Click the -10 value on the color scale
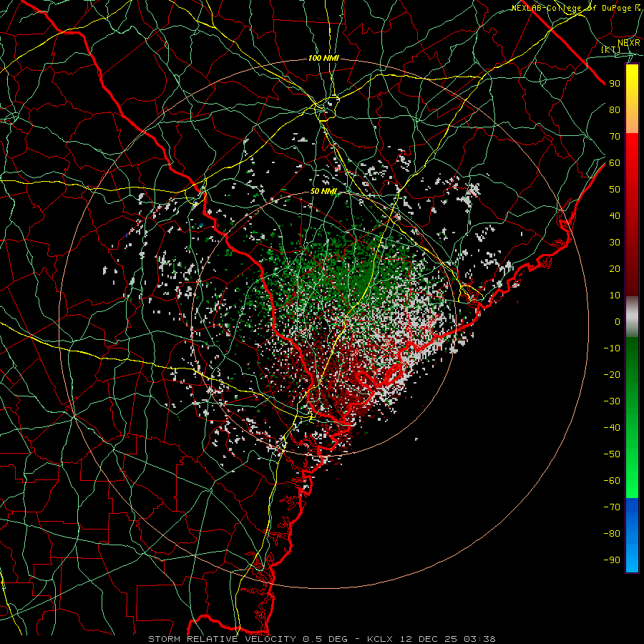 pos(612,348)
